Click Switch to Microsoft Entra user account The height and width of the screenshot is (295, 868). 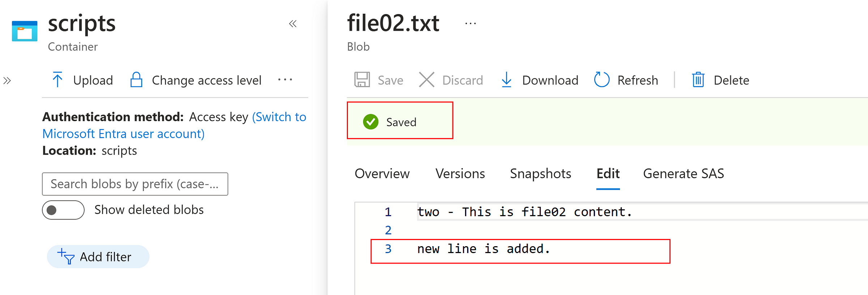pos(174,125)
